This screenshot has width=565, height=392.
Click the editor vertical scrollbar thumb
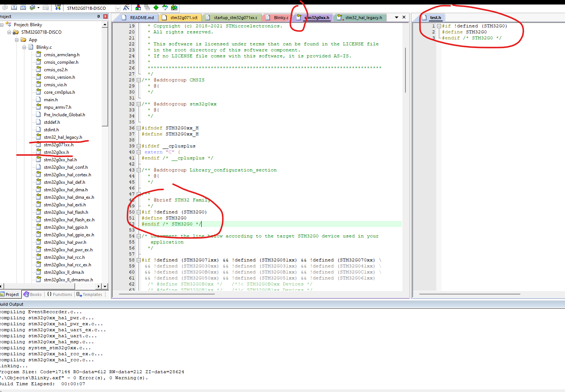405,70
